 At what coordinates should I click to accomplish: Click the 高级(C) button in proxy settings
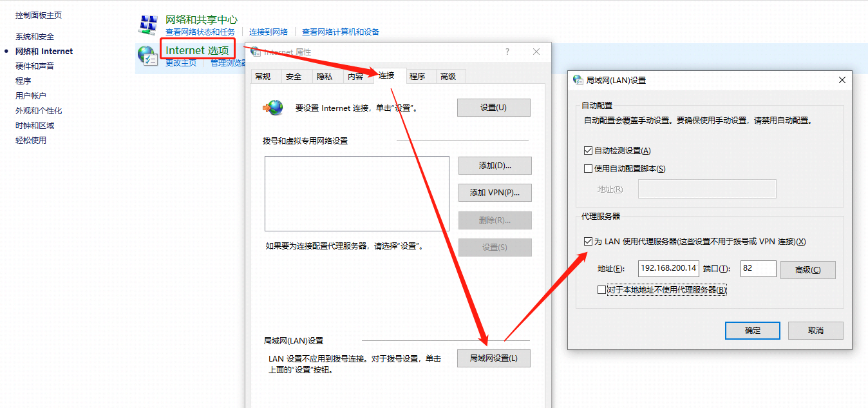pyautogui.click(x=807, y=269)
